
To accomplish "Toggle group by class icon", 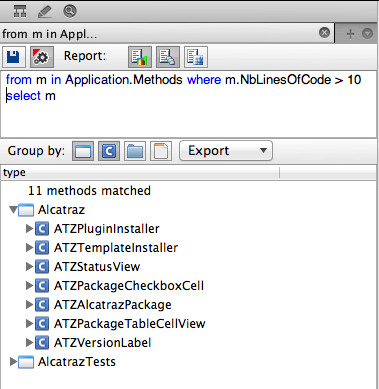I will tap(109, 151).
